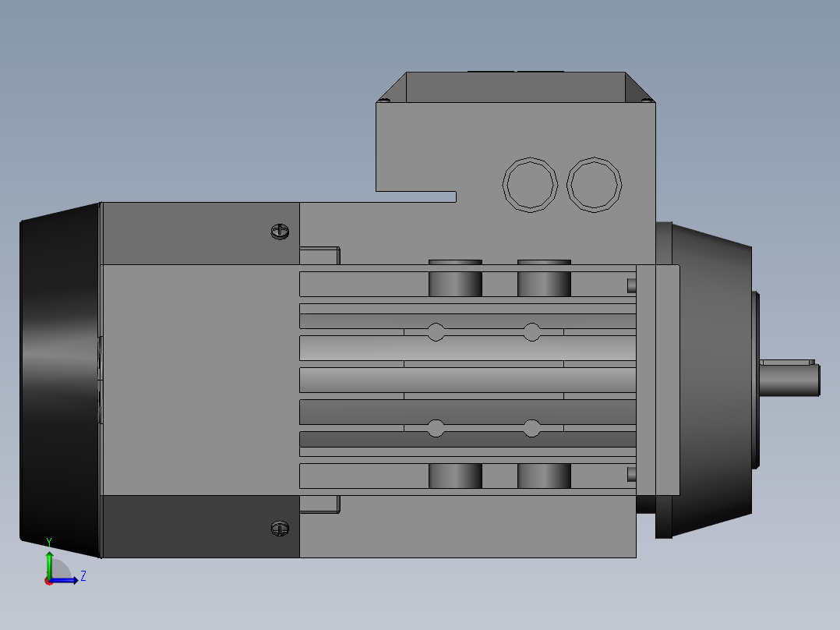Select the left cable gland hole on terminal box
This screenshot has width=840, height=630.
[530, 185]
